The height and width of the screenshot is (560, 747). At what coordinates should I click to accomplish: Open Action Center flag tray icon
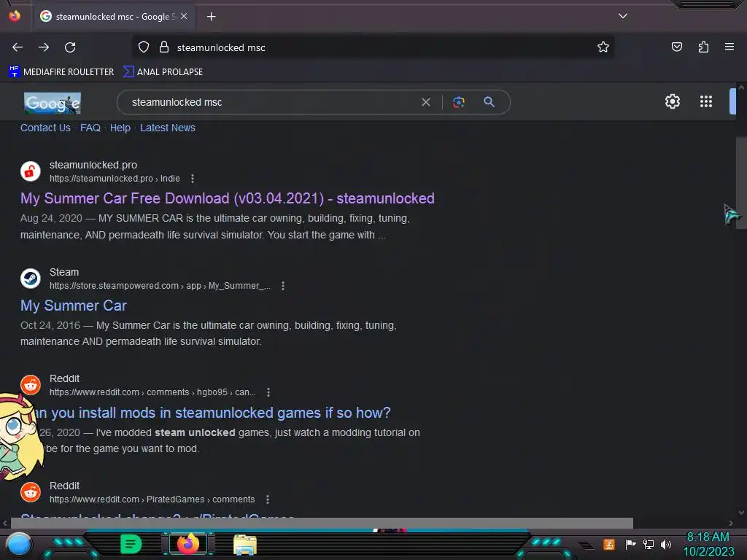click(631, 544)
